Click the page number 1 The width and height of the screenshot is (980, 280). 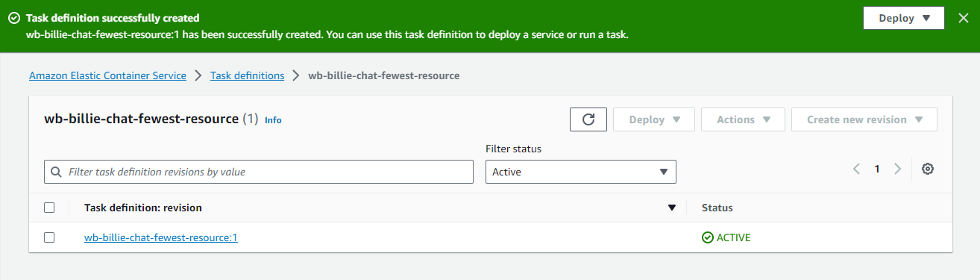(x=877, y=169)
